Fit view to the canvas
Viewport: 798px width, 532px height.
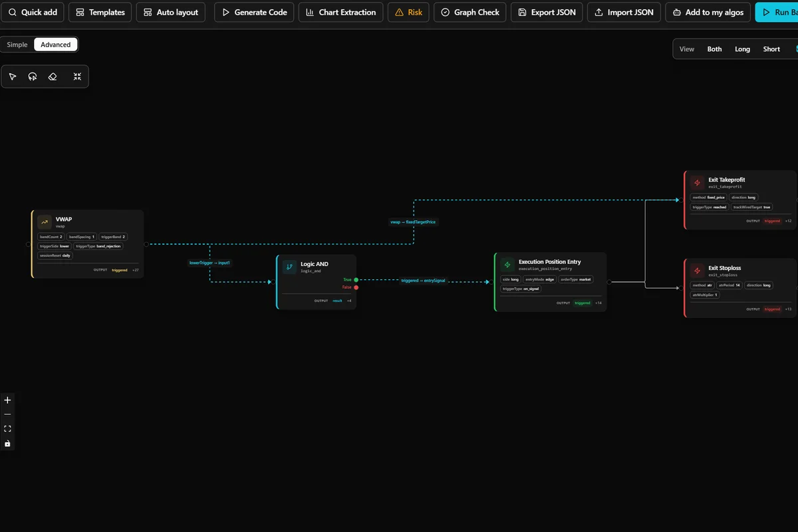pos(7,429)
